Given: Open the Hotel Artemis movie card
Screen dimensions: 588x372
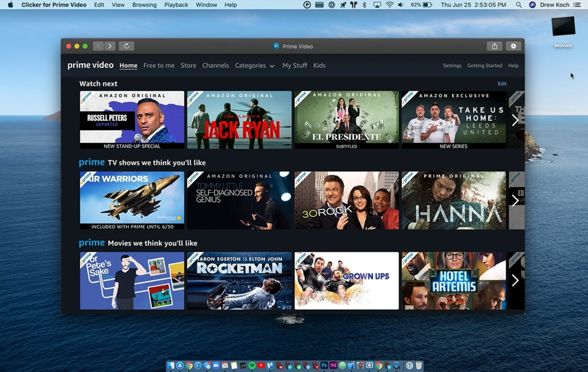Looking at the screenshot, I should [454, 281].
